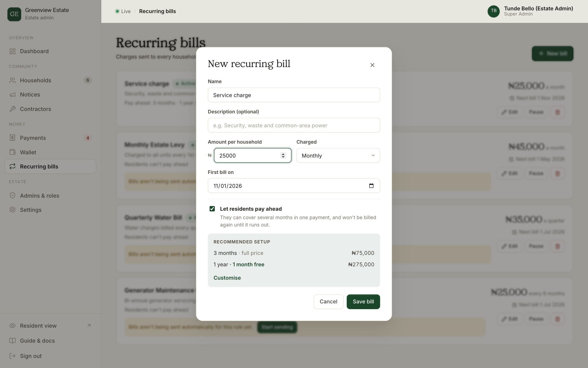This screenshot has height=368, width=588.
Task: Open Notices in the sidebar
Action: [50, 95]
